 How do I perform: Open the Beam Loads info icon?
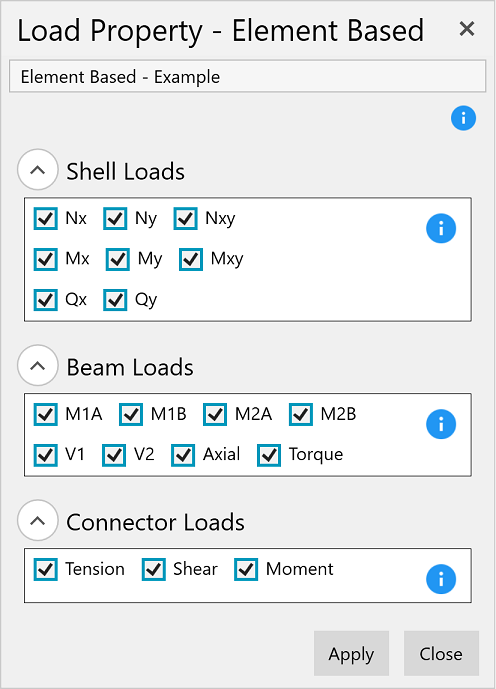[x=441, y=424]
